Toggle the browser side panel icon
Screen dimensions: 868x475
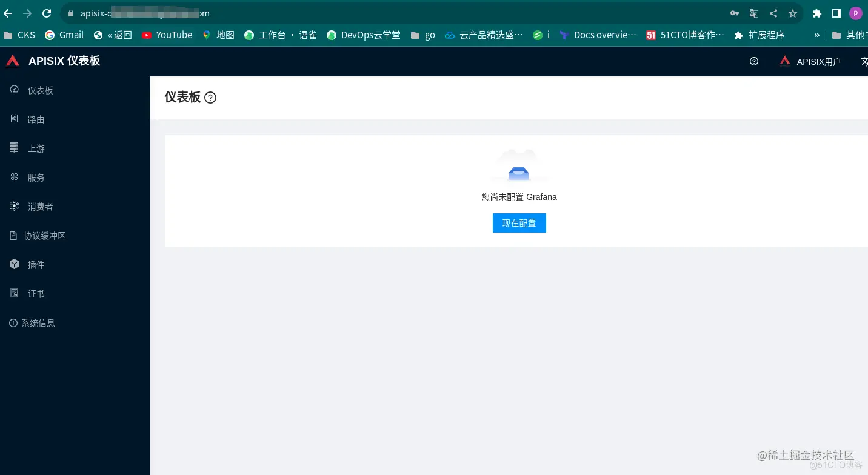pos(836,13)
